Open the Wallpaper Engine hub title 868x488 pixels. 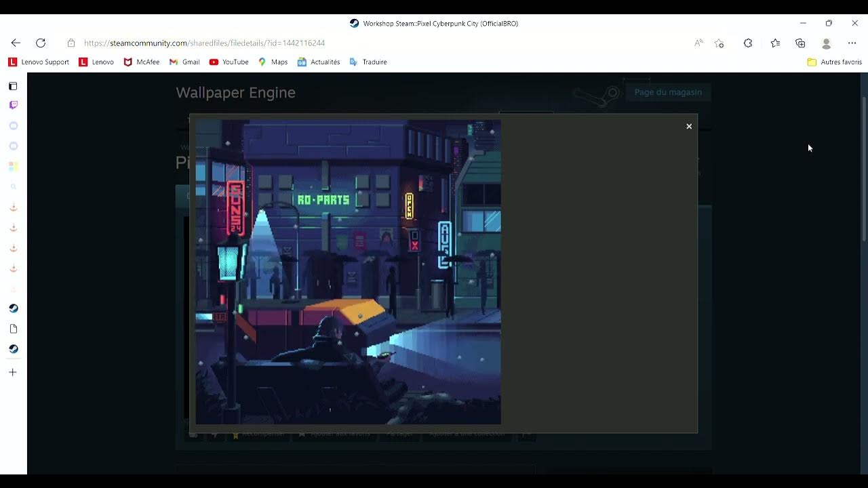(x=235, y=93)
